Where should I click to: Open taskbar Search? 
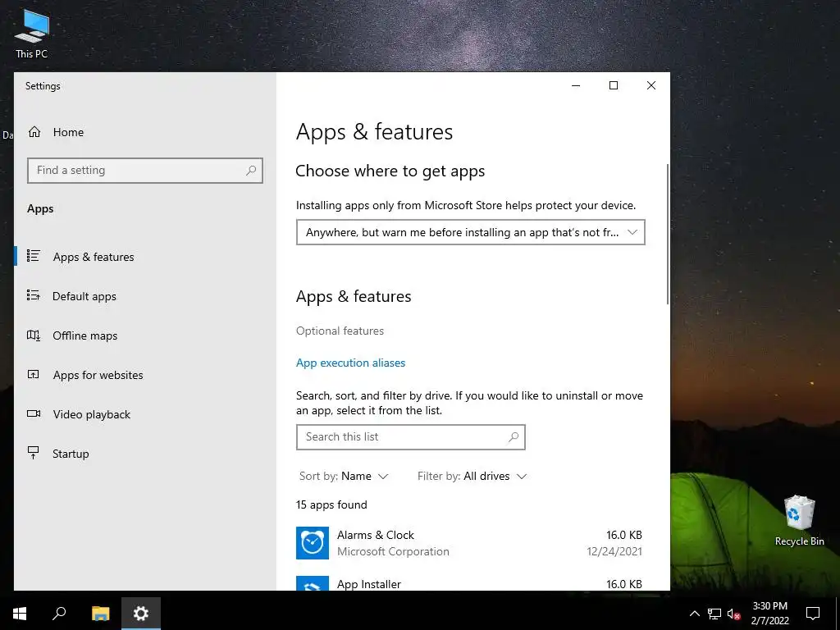59,614
